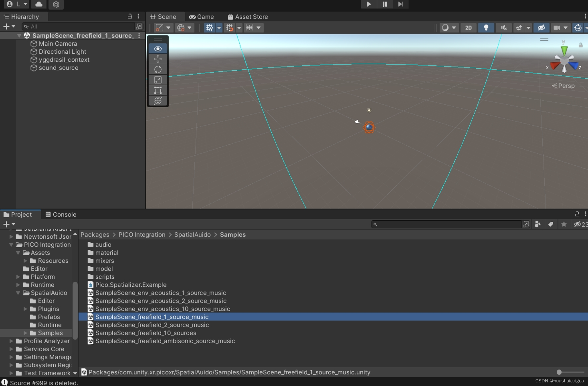Select SampleScene_freefield_2_source_music scene
This screenshot has height=386, width=588.
[x=152, y=325]
